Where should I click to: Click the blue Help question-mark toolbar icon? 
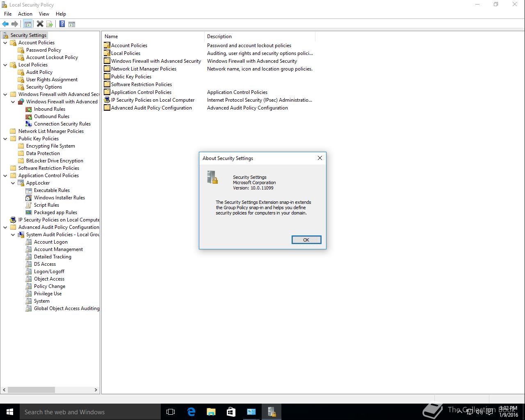(62, 24)
